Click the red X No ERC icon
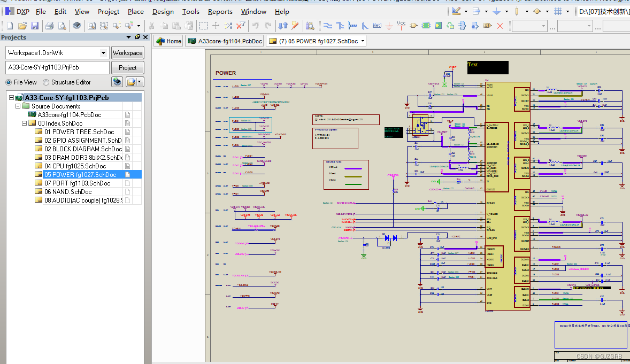This screenshot has height=364, width=630. point(500,26)
